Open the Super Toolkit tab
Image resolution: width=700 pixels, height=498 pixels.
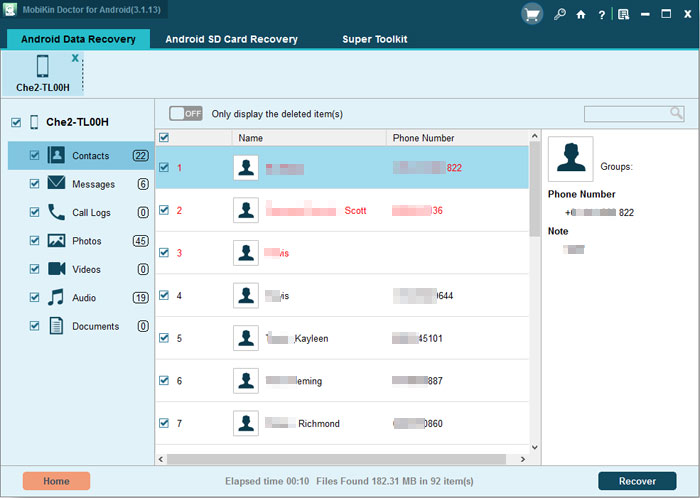pos(375,39)
